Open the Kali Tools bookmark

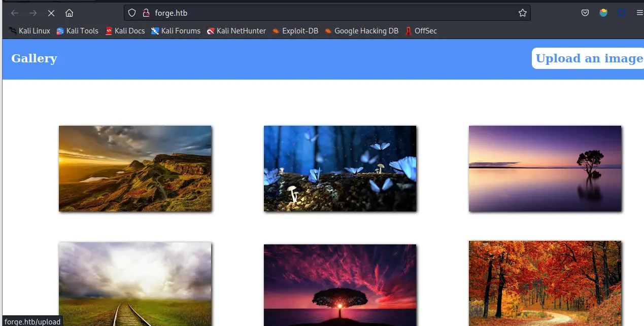pos(77,31)
